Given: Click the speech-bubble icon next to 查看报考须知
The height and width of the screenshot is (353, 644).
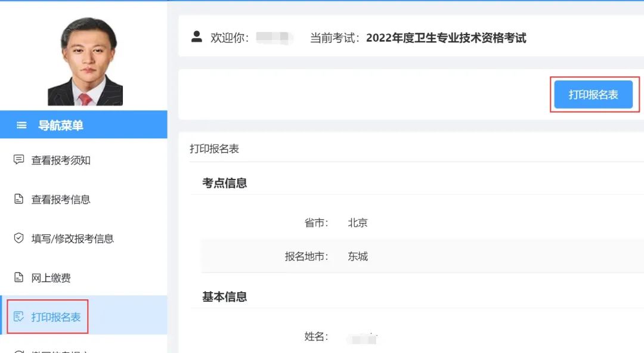Looking at the screenshot, I should point(20,160).
